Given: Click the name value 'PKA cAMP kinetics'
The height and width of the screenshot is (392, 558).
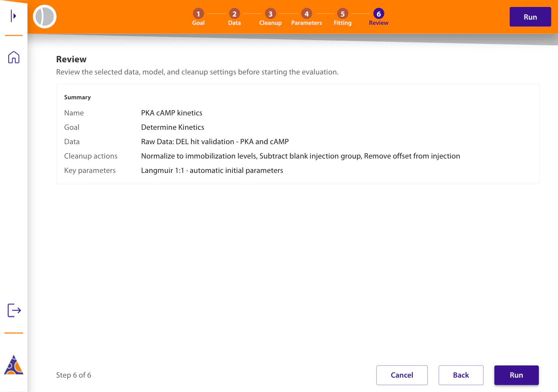Looking at the screenshot, I should (x=172, y=113).
